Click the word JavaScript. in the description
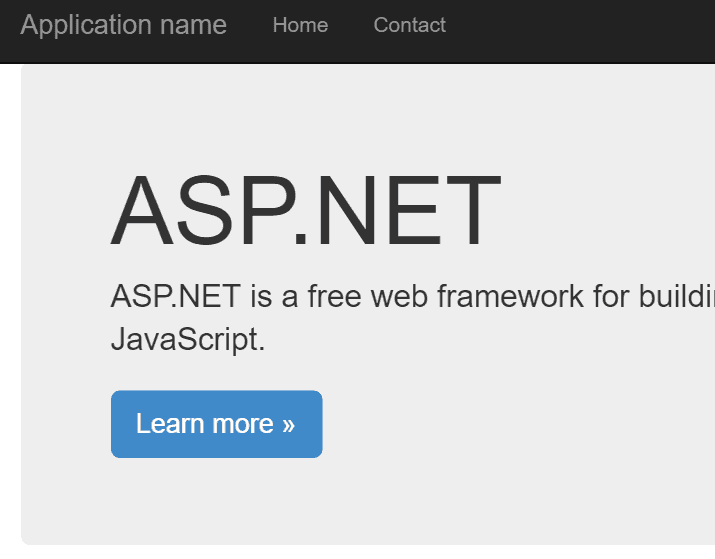 187,339
